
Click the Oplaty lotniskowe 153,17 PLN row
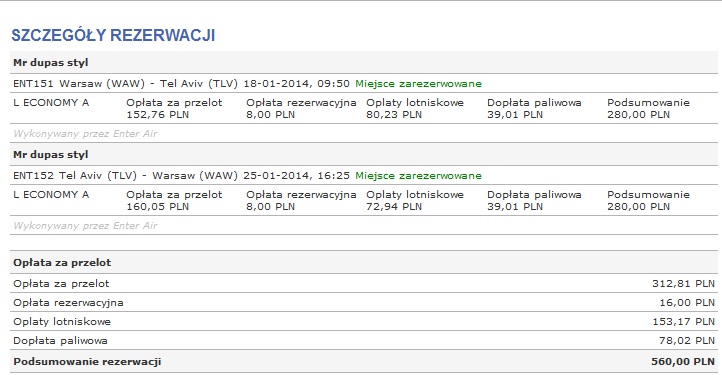point(364,322)
